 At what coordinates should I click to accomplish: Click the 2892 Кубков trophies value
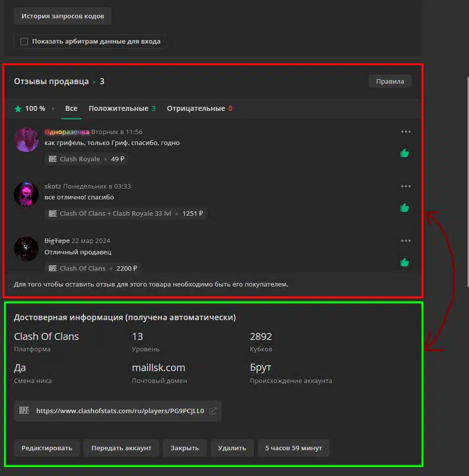click(261, 336)
